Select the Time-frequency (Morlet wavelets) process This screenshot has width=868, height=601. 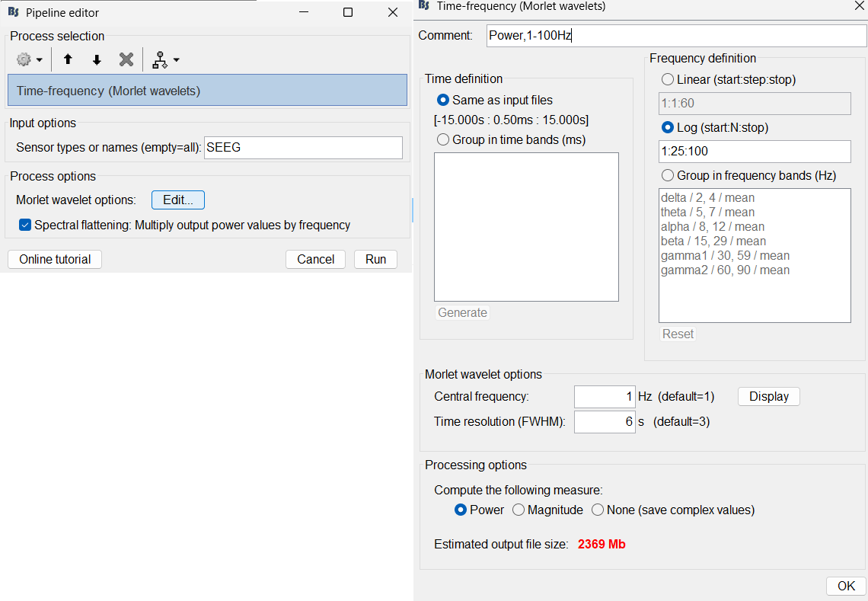pyautogui.click(x=207, y=91)
